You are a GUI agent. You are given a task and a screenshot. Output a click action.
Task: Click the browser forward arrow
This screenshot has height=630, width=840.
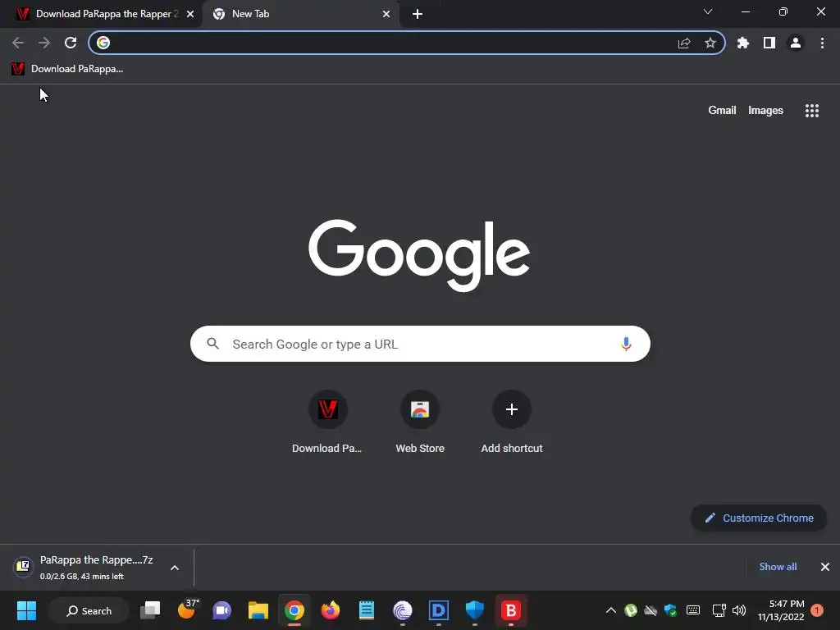[44, 43]
